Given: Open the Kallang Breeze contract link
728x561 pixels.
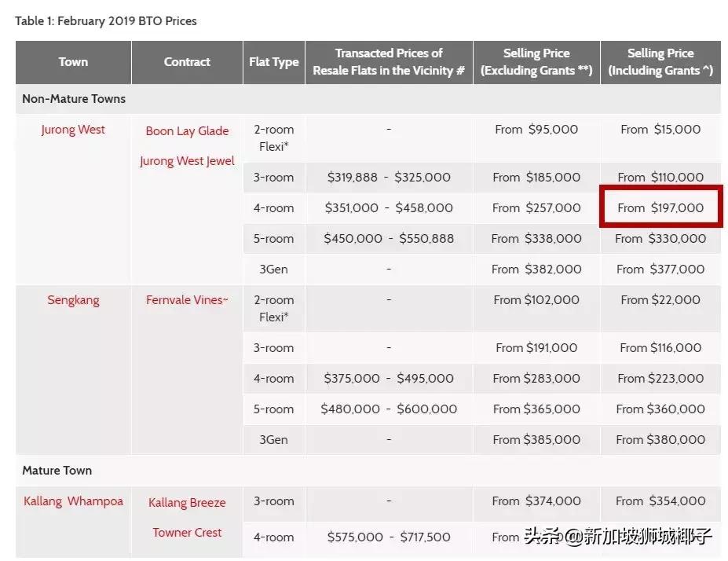Looking at the screenshot, I should tap(187, 503).
